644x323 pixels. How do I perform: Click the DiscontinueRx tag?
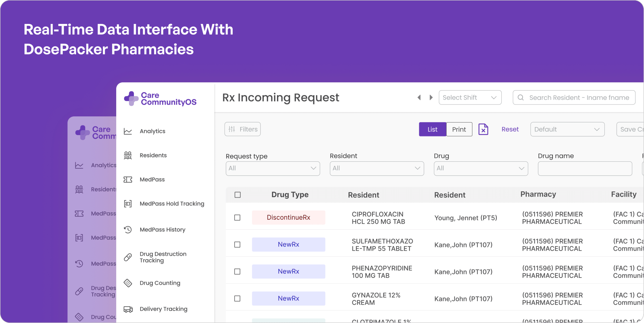(x=289, y=217)
